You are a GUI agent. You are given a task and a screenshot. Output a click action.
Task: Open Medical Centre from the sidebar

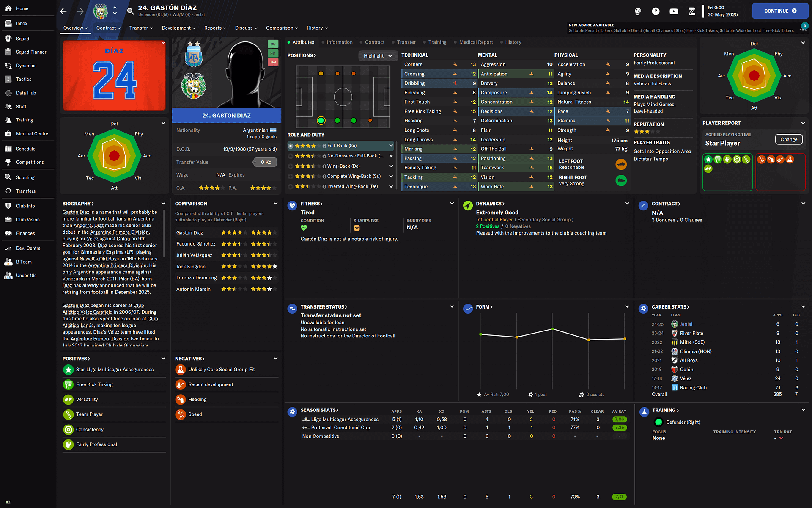[x=32, y=134]
